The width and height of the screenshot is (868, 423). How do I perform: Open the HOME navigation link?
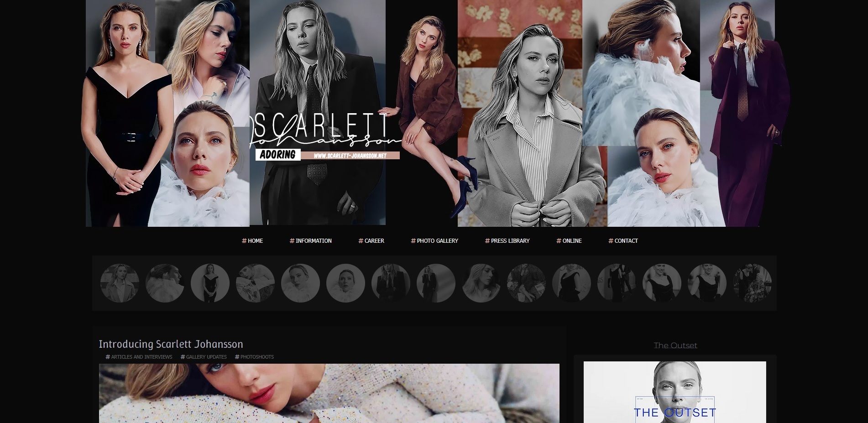(x=252, y=241)
